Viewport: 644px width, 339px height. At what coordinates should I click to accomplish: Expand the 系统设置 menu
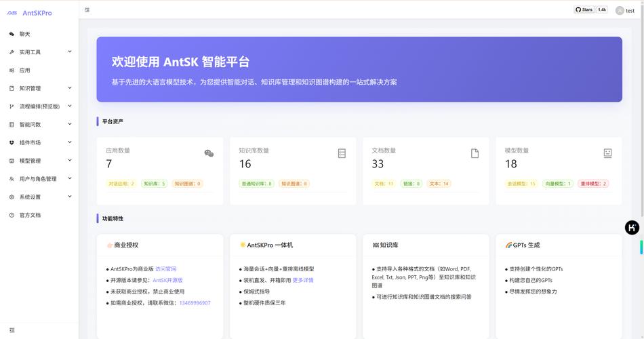pos(39,197)
